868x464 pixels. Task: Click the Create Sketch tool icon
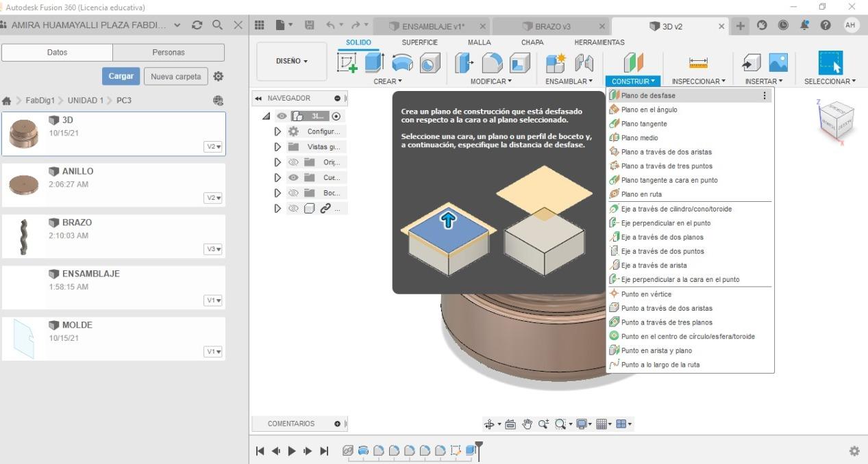tap(348, 63)
